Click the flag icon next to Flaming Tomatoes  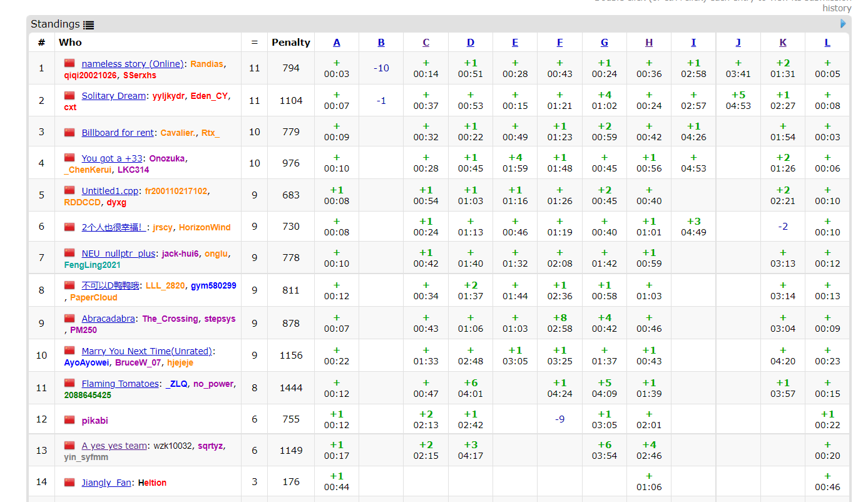coord(69,383)
